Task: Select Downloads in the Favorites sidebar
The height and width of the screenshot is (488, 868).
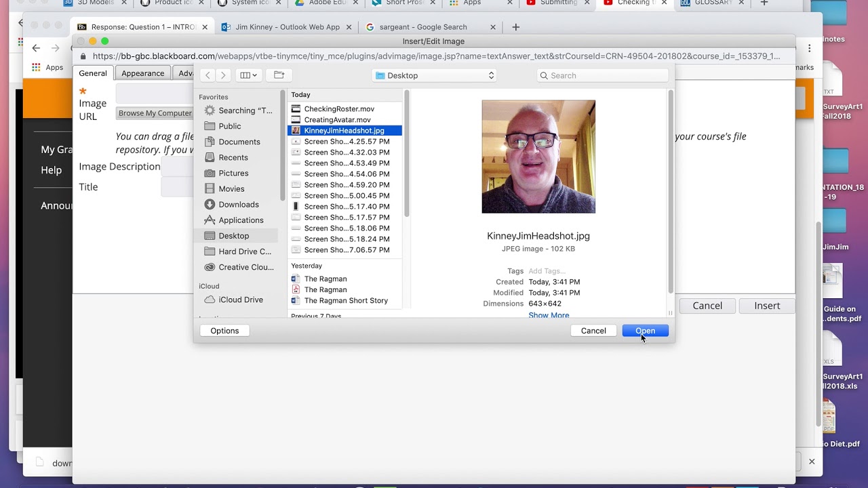Action: pos(239,204)
